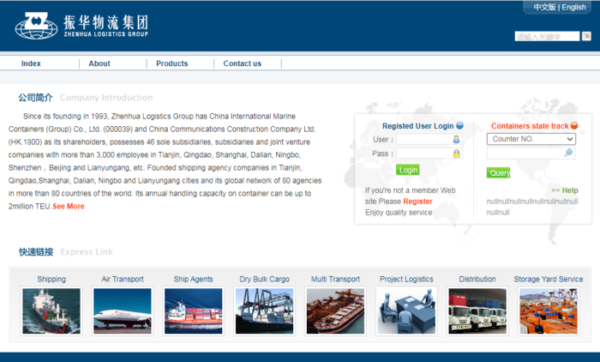Open the See More link
The height and width of the screenshot is (362, 600).
[68, 206]
